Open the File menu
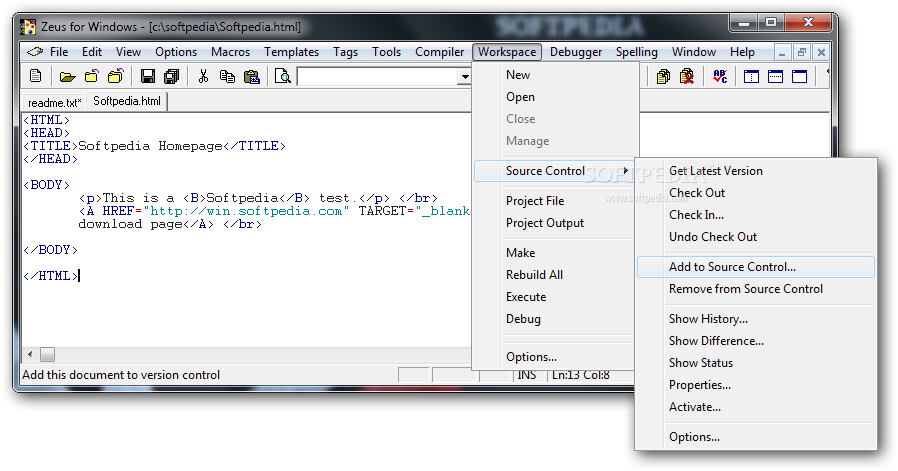This screenshot has width=898, height=471. pos(59,52)
